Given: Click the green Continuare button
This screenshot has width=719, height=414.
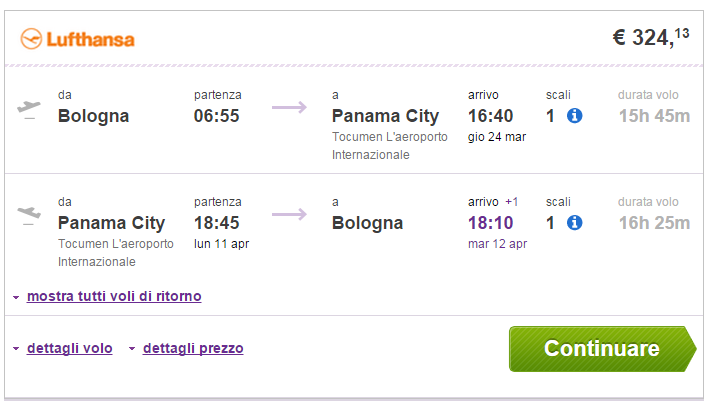Looking at the screenshot, I should 603,349.
